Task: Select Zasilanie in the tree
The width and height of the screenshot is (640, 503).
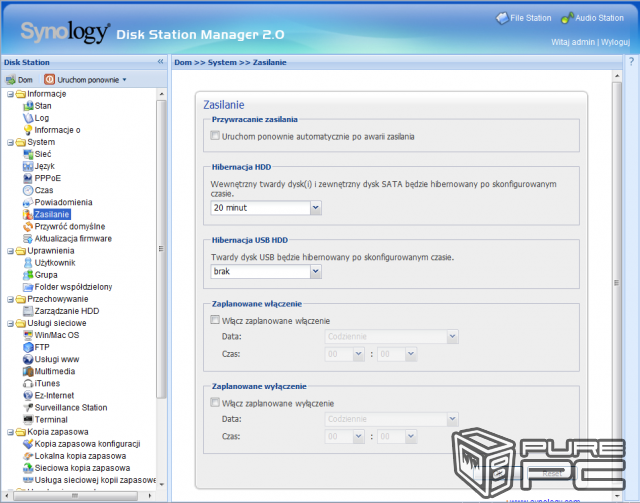Action: point(52,214)
